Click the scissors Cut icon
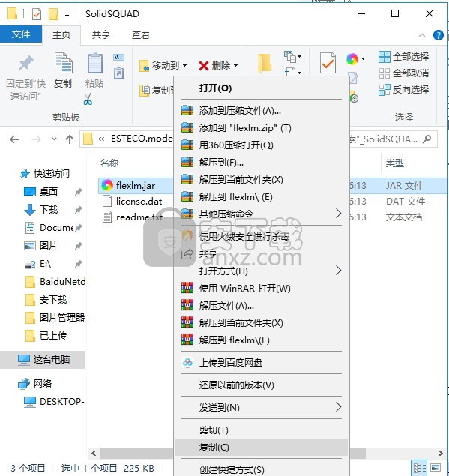This screenshot has height=476, width=449. point(88,99)
